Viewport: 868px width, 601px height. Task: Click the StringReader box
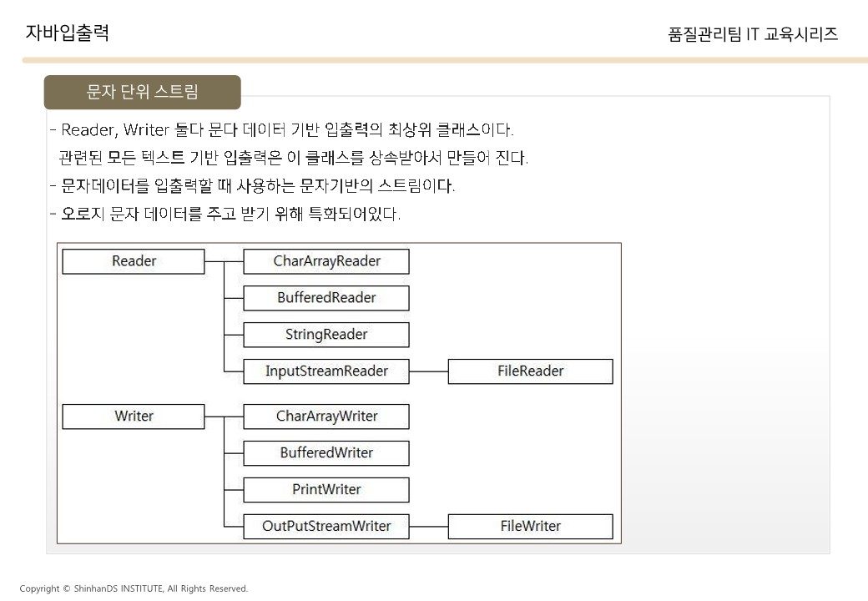(326, 335)
